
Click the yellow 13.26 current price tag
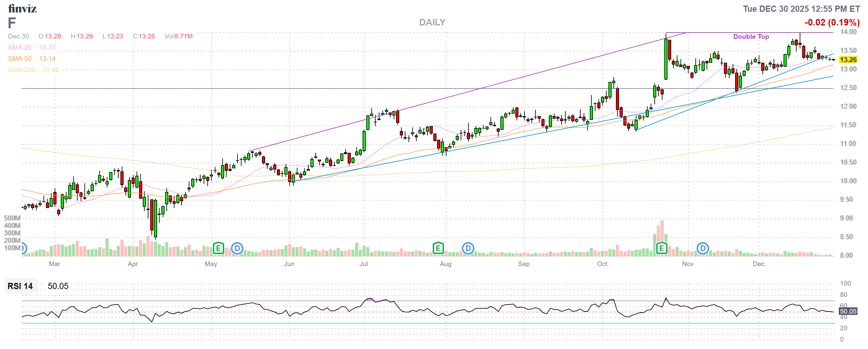click(848, 60)
